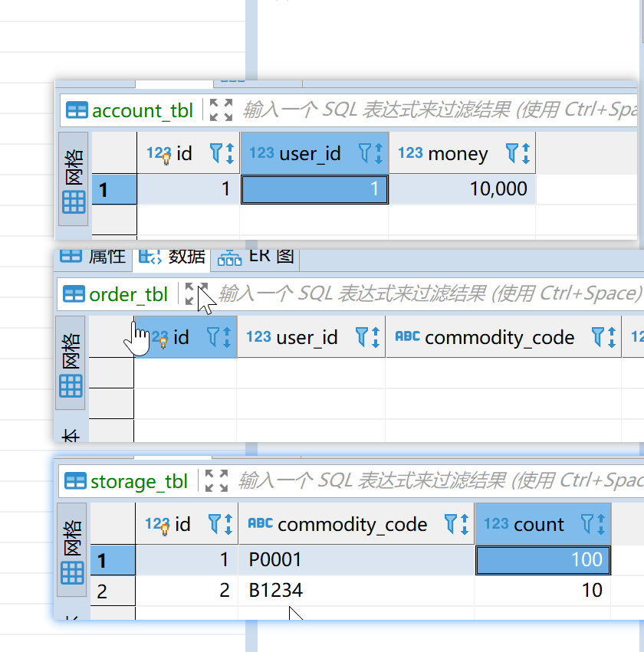
Task: Maximize panel icon next to order_tbl
Action: point(196,293)
